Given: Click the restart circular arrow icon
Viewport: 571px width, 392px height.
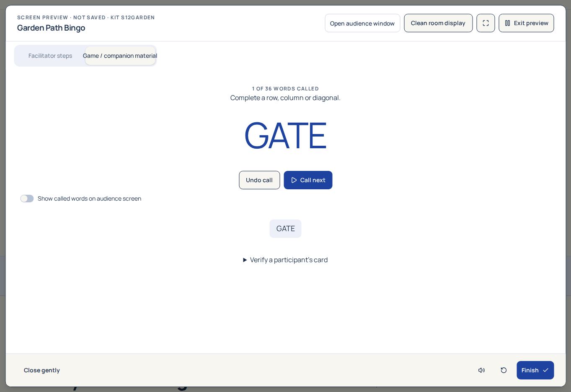Looking at the screenshot, I should (x=504, y=370).
